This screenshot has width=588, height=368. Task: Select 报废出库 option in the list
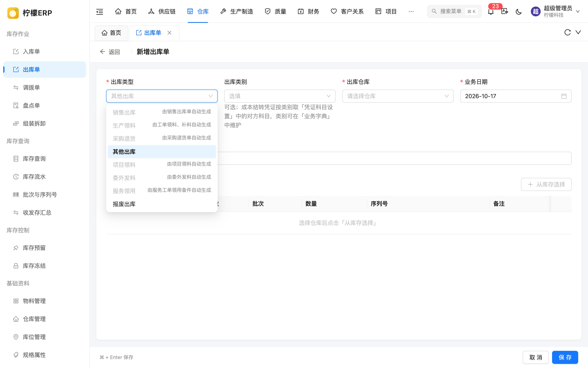click(x=162, y=204)
